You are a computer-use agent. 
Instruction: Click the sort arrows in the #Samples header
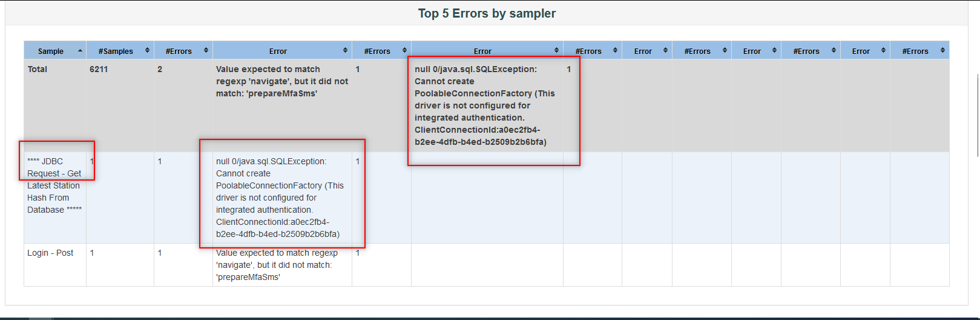pyautogui.click(x=147, y=51)
